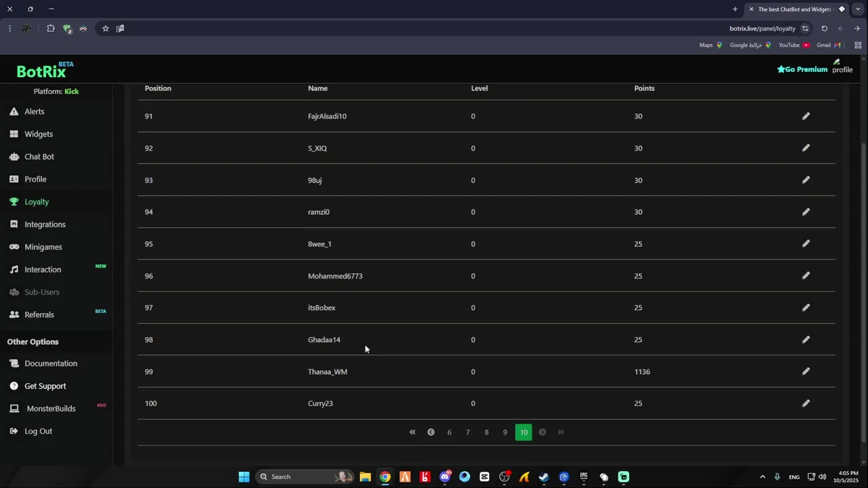The height and width of the screenshot is (488, 868).
Task: Open the bookmarks apps grid icon
Action: pyautogui.click(x=858, y=45)
